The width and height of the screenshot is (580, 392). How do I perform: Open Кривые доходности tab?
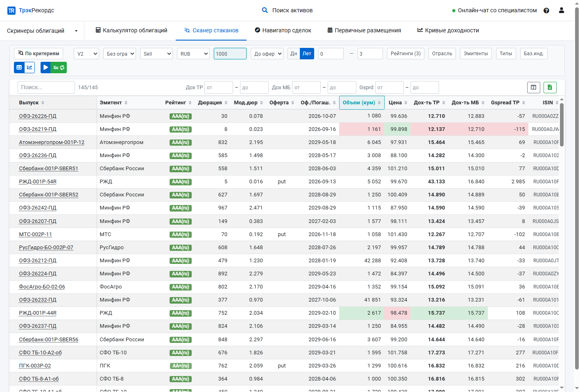pos(448,30)
